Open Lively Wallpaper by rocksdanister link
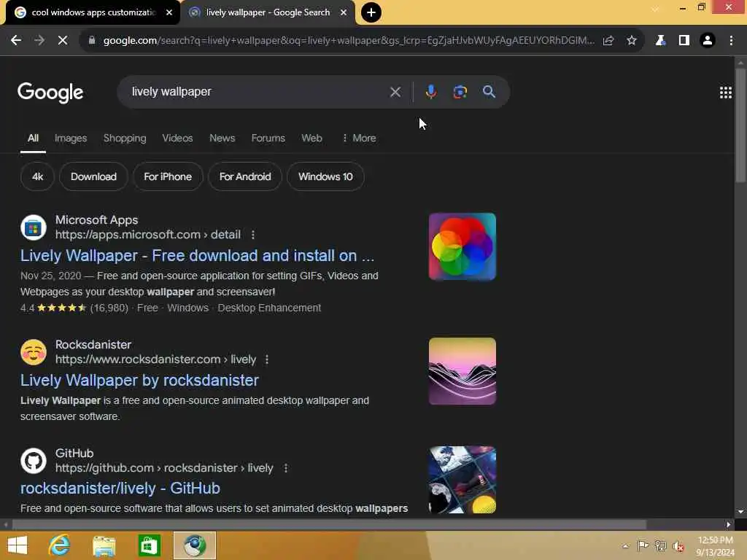The image size is (747, 560). (139, 381)
